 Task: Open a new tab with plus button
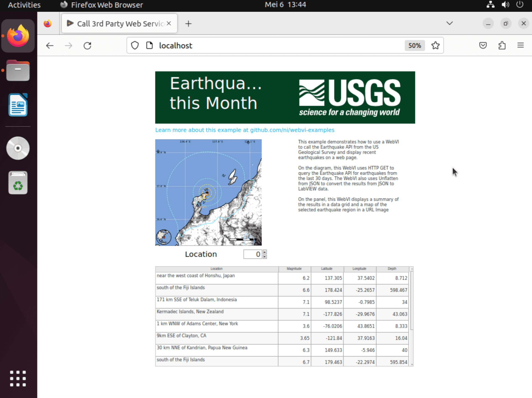(x=188, y=24)
